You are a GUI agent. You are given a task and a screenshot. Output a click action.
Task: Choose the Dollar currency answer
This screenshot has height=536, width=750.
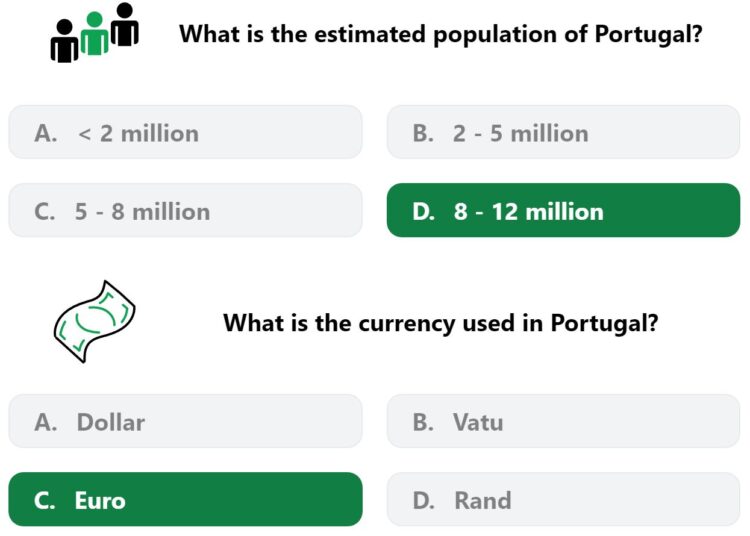[x=186, y=421]
